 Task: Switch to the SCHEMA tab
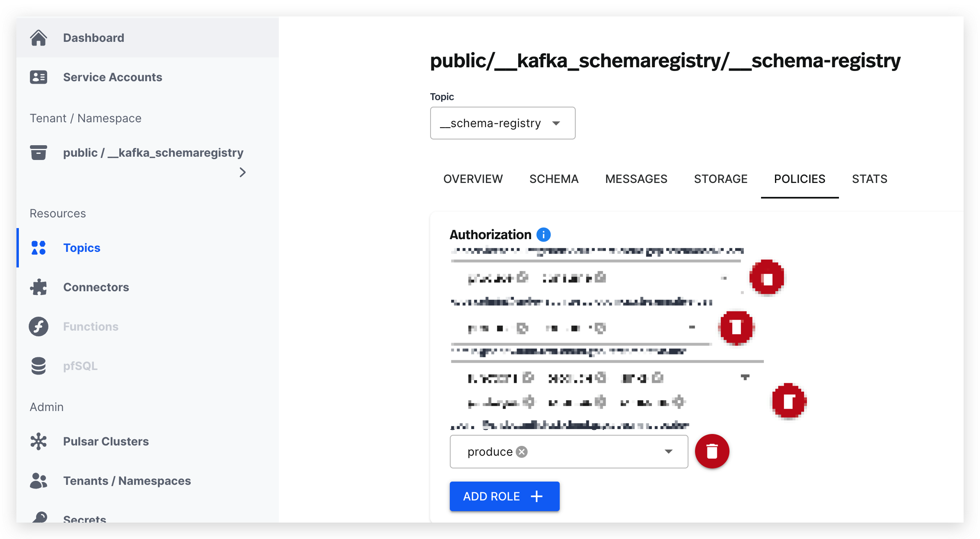[554, 179]
